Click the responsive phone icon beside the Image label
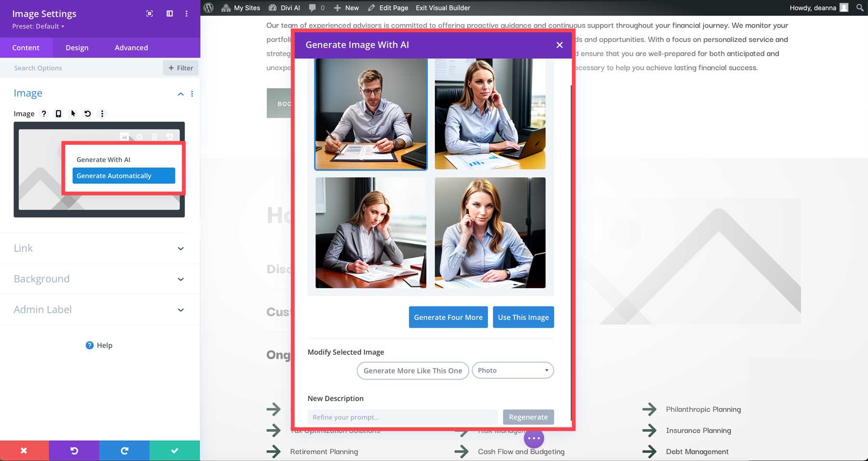 [58, 113]
